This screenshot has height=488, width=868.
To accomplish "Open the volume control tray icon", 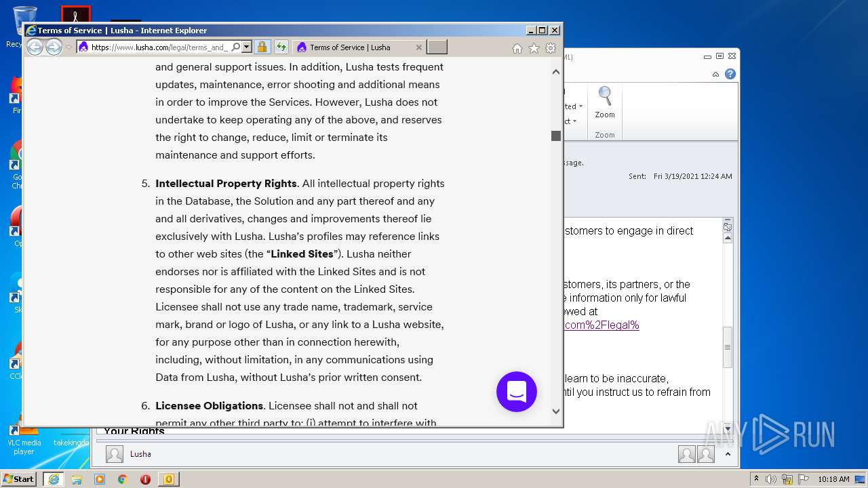I will [x=771, y=479].
